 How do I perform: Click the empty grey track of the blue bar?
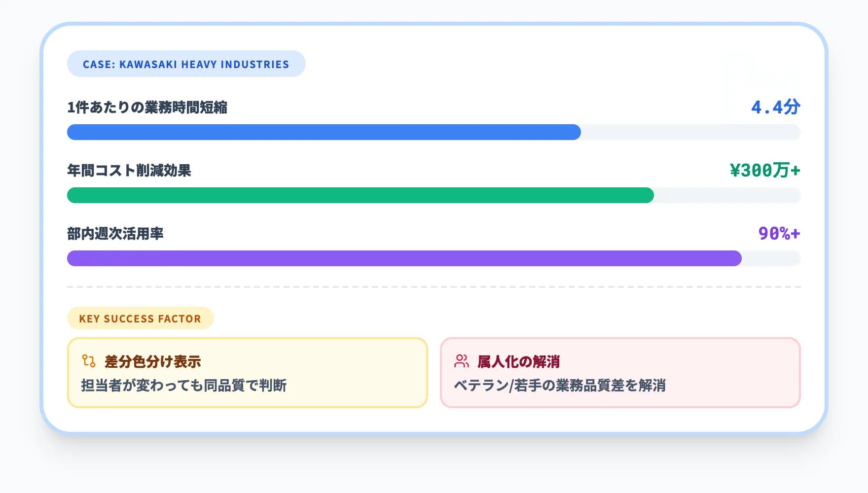pyautogui.click(x=690, y=132)
